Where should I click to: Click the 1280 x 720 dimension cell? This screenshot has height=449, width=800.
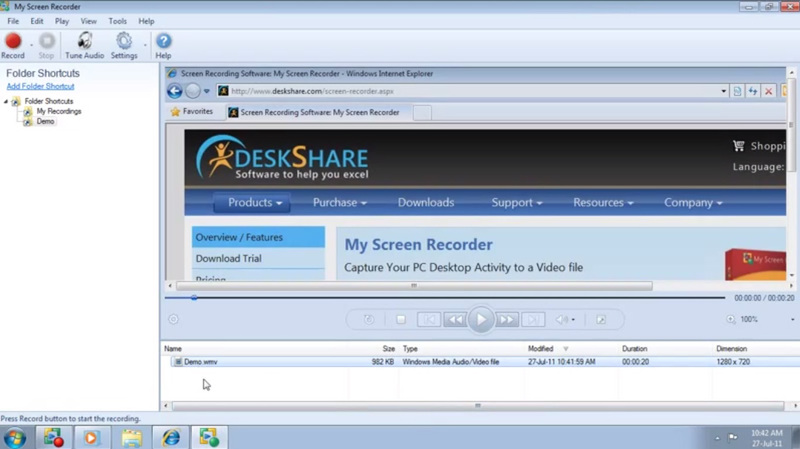pos(733,362)
